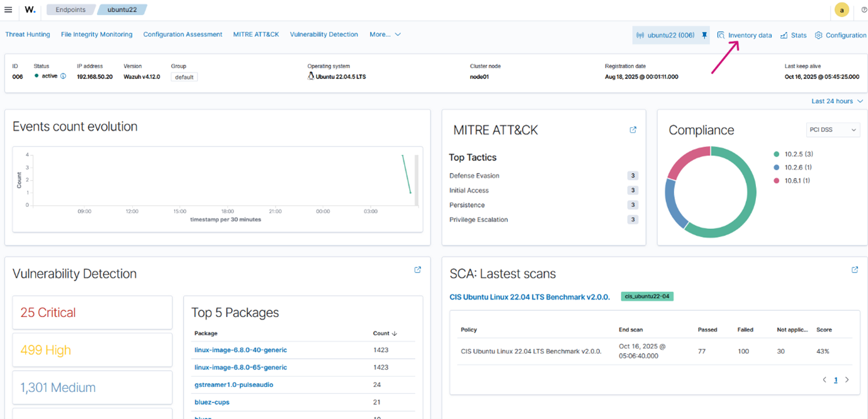868x419 pixels.
Task: Open the help icon in top-right corner
Action: tap(864, 10)
